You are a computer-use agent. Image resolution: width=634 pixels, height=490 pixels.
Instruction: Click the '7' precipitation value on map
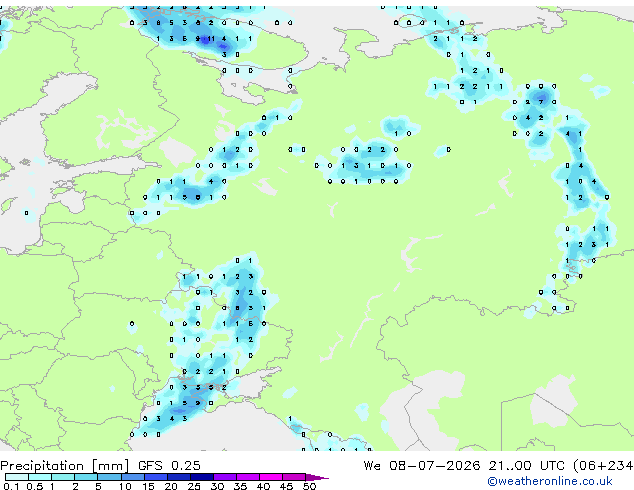click(x=541, y=102)
